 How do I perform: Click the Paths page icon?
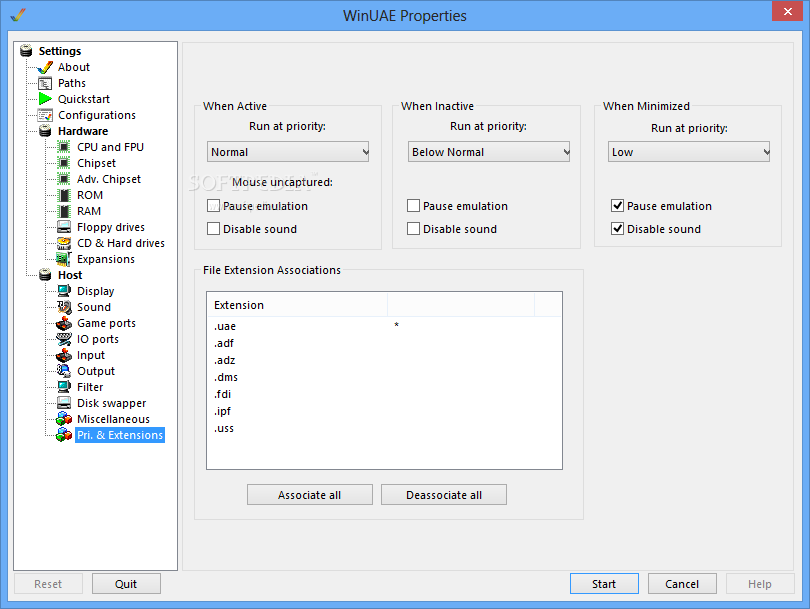(45, 83)
